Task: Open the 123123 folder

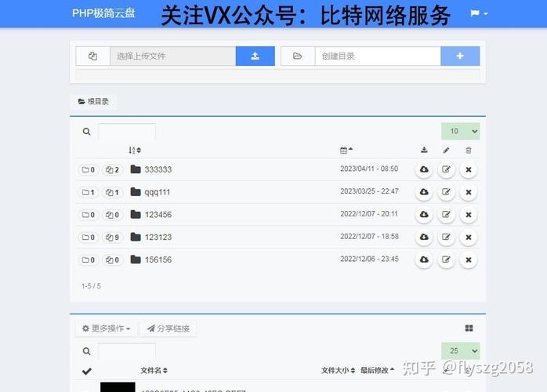Action: click(x=151, y=237)
